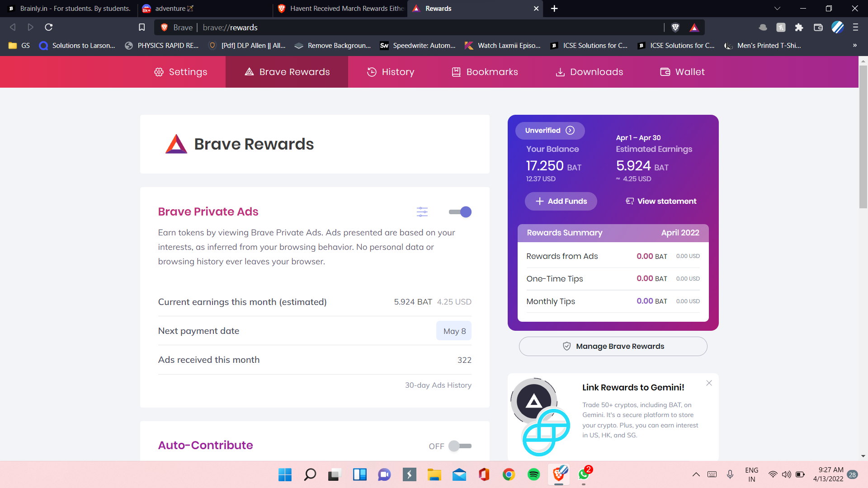This screenshot has height=488, width=868.
Task: Disable the Brave Private Ads toggle
Action: tap(460, 212)
